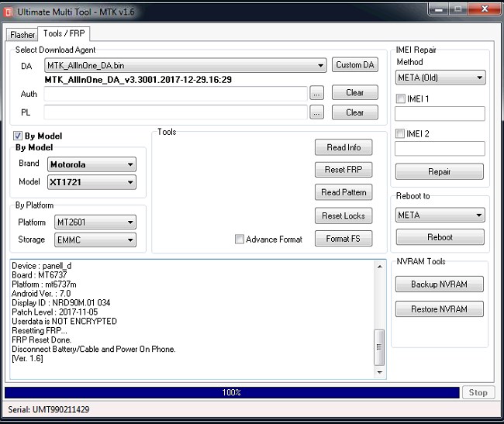Viewport: 504px width, 424px height.
Task: Click the Stop button
Action: pos(478,392)
